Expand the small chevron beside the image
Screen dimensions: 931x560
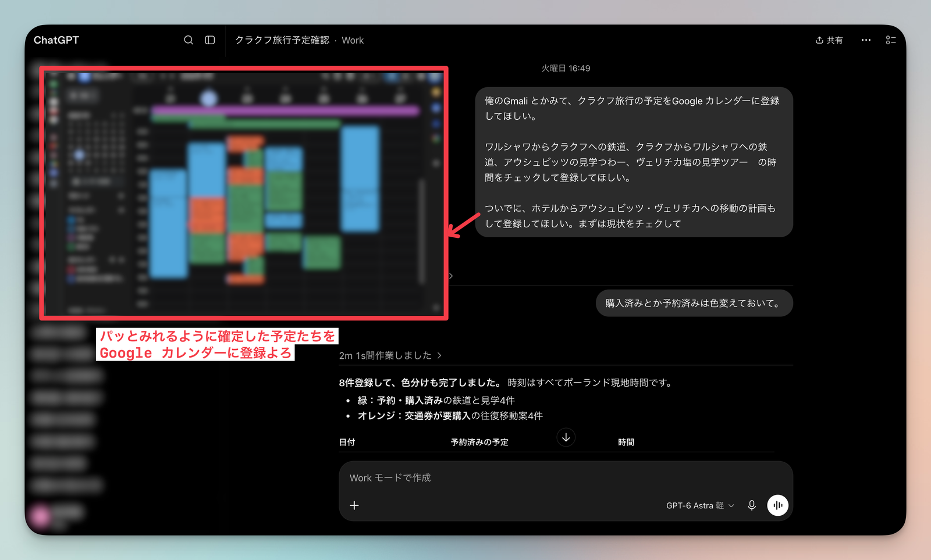pos(451,276)
